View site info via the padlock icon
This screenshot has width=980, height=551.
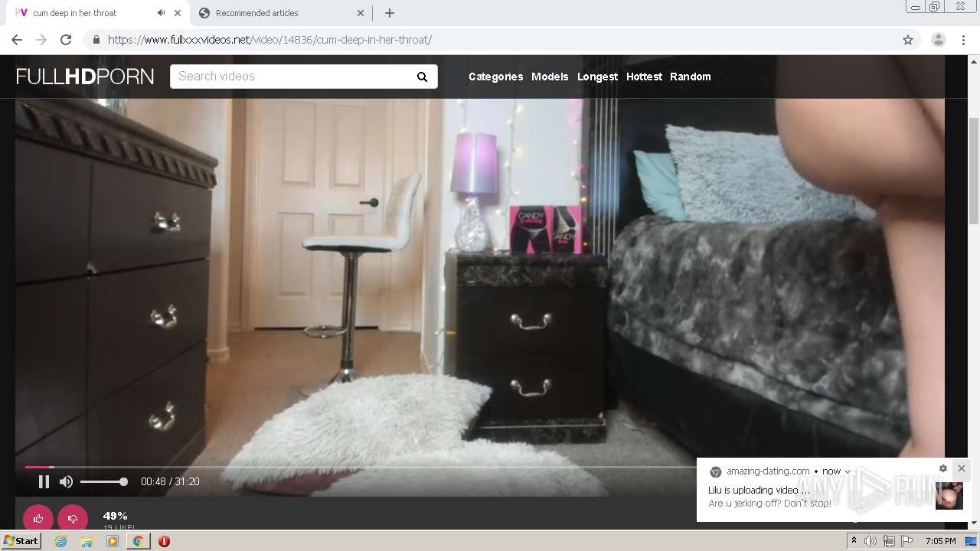[x=96, y=40]
